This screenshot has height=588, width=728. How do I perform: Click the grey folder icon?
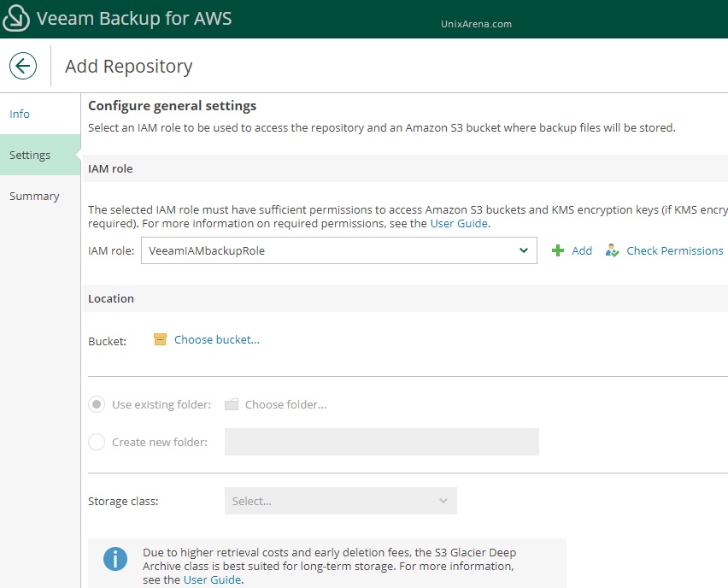pyautogui.click(x=232, y=404)
